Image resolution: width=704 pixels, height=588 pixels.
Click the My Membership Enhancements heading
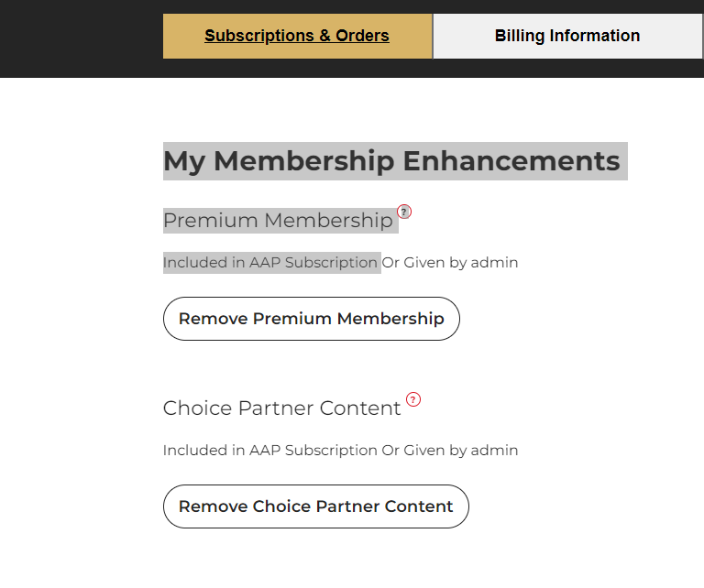pyautogui.click(x=391, y=161)
